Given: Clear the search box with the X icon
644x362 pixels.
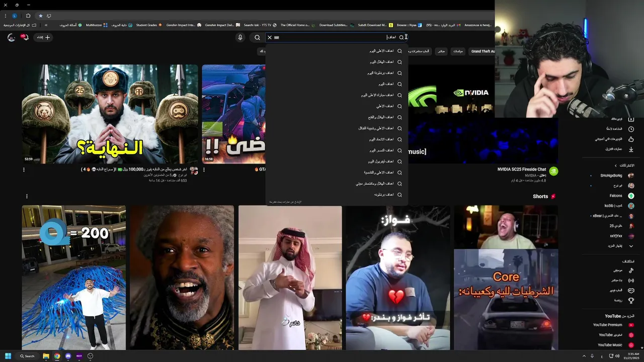Looking at the screenshot, I should coord(270,37).
